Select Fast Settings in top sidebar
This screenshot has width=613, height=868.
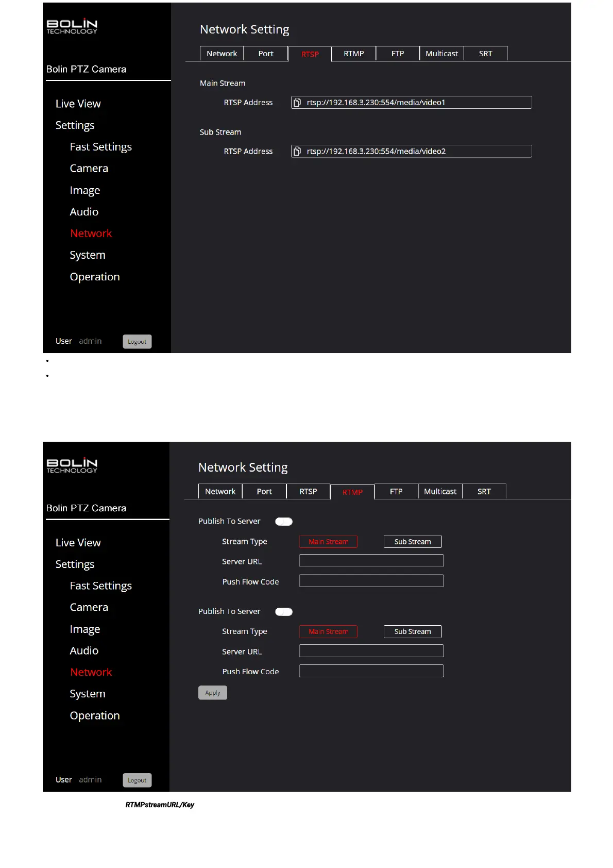100,147
